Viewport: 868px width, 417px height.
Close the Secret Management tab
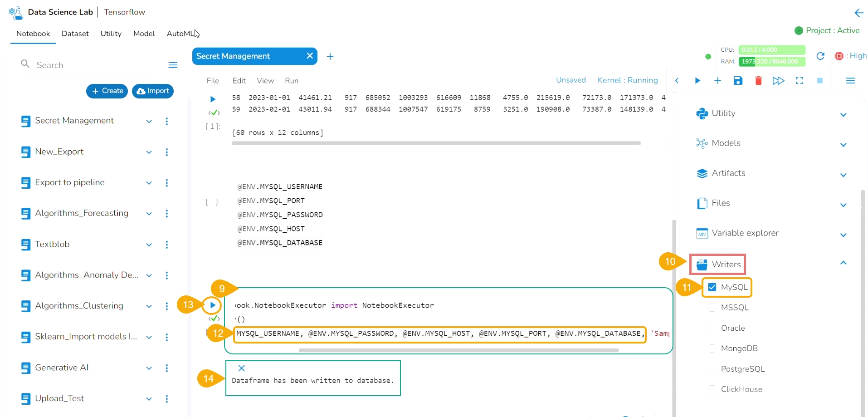(310, 56)
